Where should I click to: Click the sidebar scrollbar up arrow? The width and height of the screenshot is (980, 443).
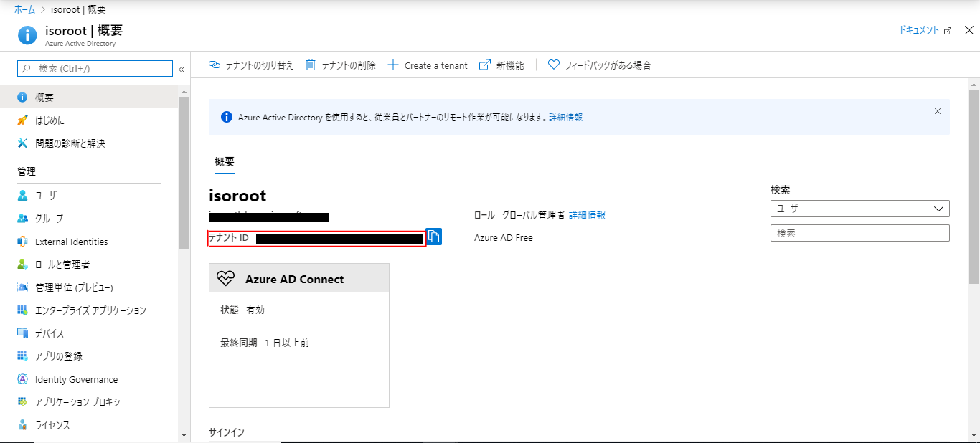pyautogui.click(x=184, y=92)
